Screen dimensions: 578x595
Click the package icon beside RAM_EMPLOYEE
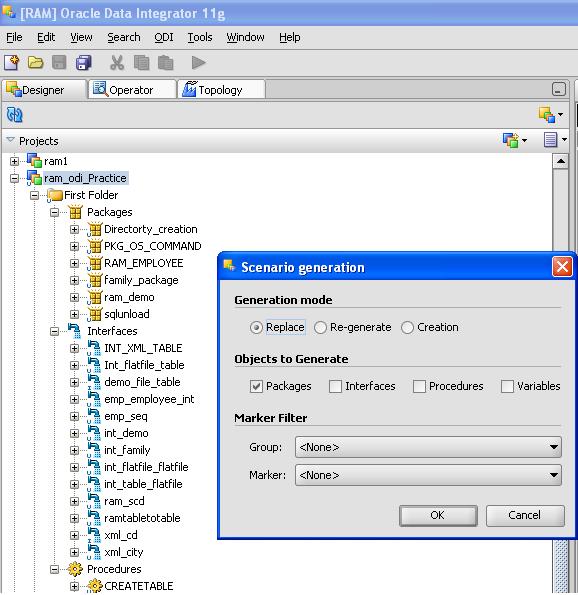pyautogui.click(x=95, y=263)
